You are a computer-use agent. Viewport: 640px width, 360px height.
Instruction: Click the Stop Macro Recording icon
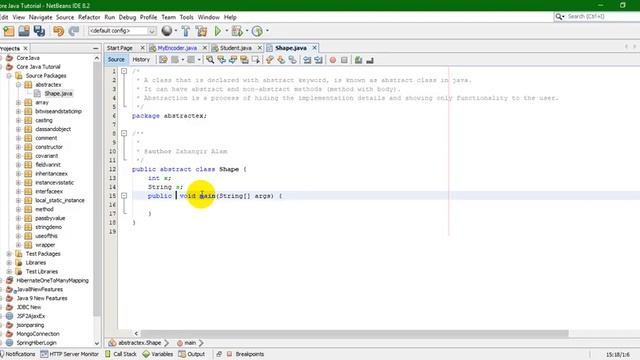[x=344, y=60]
